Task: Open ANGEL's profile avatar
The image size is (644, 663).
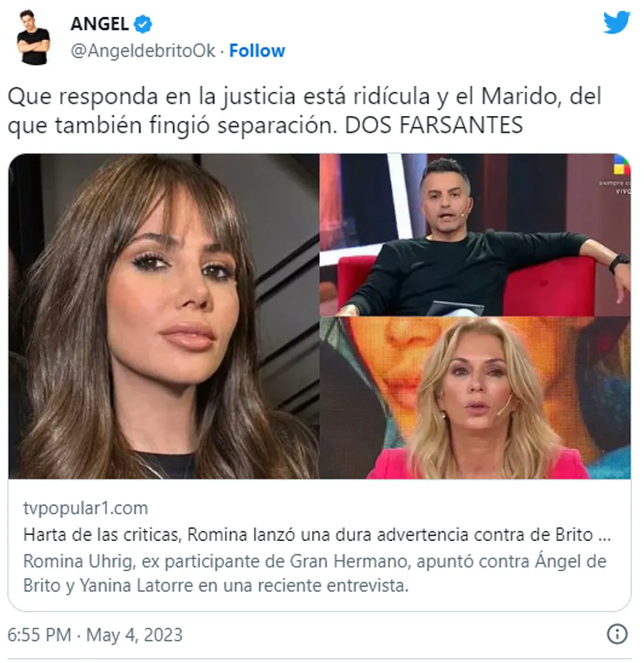Action: [33, 38]
